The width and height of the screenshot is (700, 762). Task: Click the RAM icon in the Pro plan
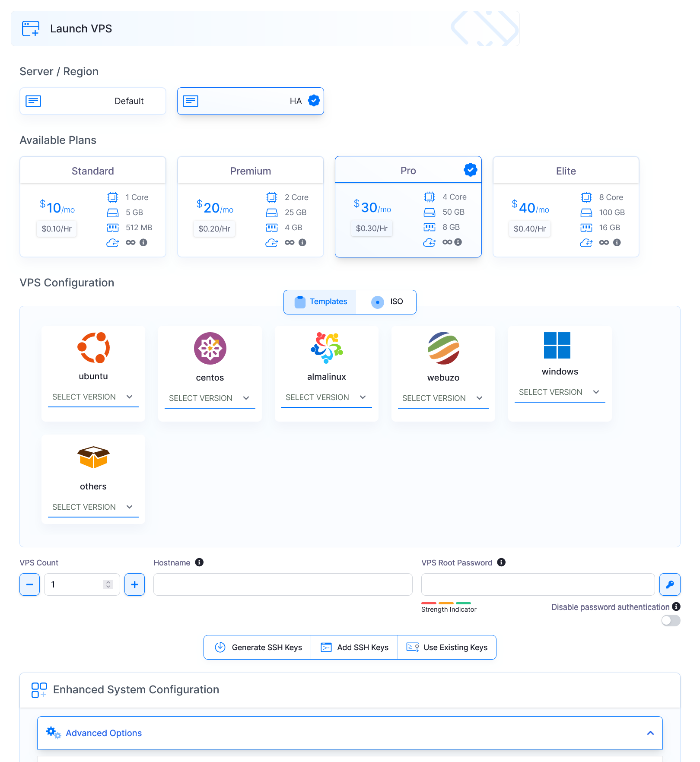point(430,227)
